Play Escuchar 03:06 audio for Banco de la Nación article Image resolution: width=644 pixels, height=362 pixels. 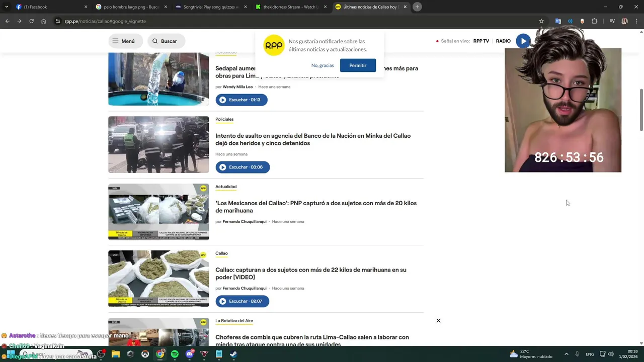pos(243,167)
